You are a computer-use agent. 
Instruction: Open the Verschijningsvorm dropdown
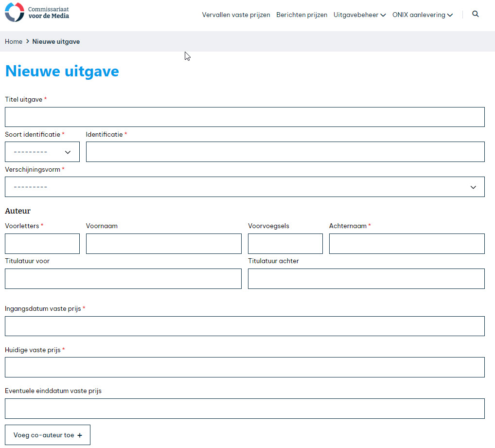pos(245,187)
